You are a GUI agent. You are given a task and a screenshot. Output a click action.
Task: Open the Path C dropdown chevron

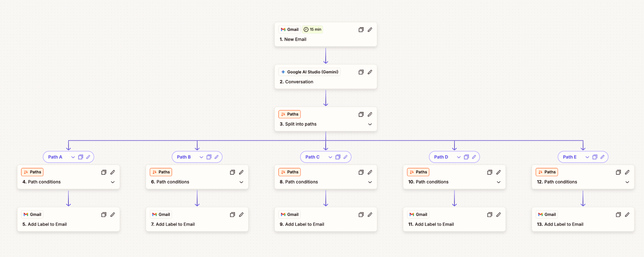(x=330, y=157)
